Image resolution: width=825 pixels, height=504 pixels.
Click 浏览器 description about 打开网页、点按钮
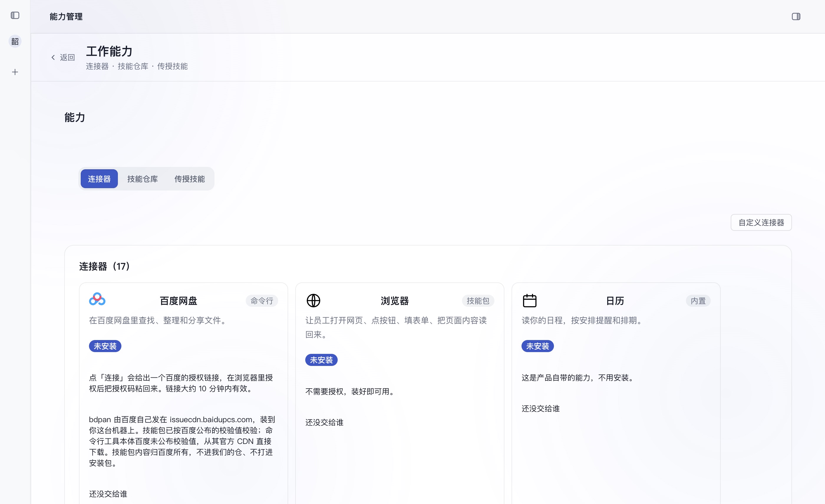coord(396,327)
